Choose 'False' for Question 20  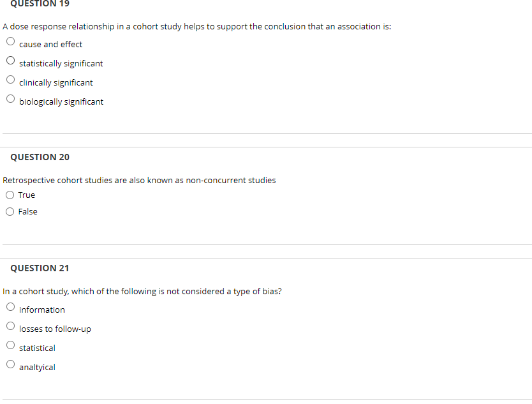(x=10, y=211)
